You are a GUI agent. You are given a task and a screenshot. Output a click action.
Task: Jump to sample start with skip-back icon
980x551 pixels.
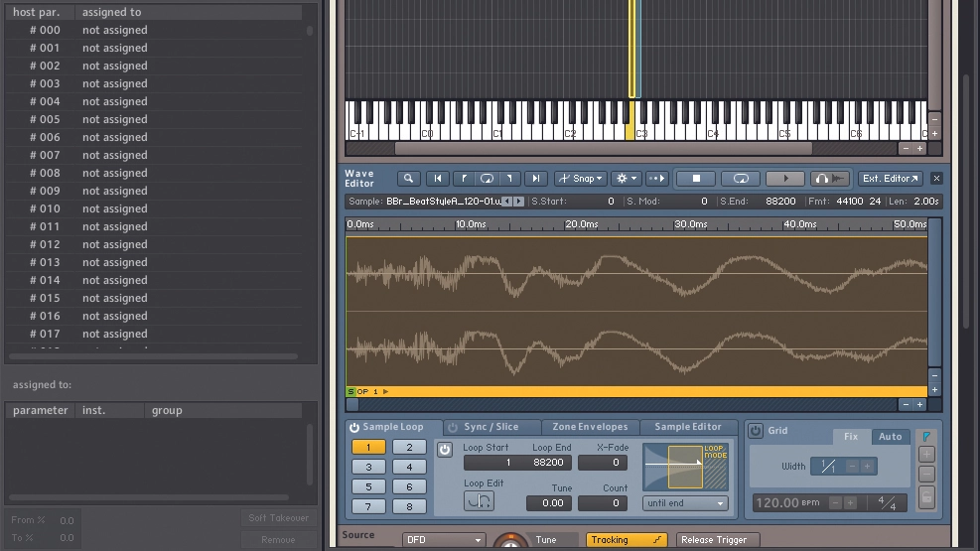437,179
